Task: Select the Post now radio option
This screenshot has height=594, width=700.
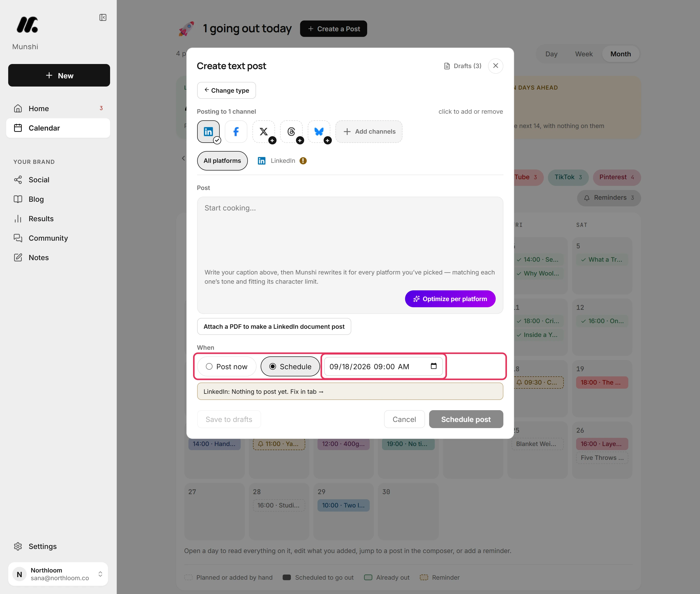Action: pyautogui.click(x=227, y=366)
